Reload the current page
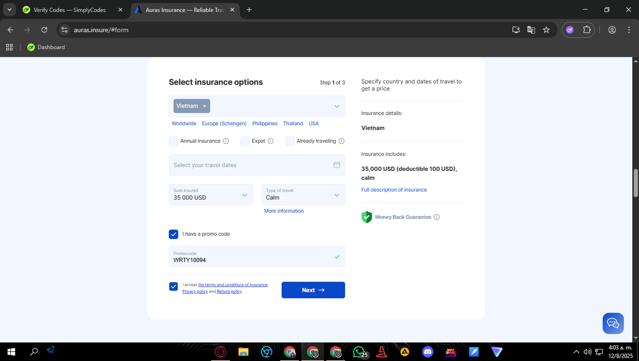Viewport: 639px width, 361px height. point(44,30)
